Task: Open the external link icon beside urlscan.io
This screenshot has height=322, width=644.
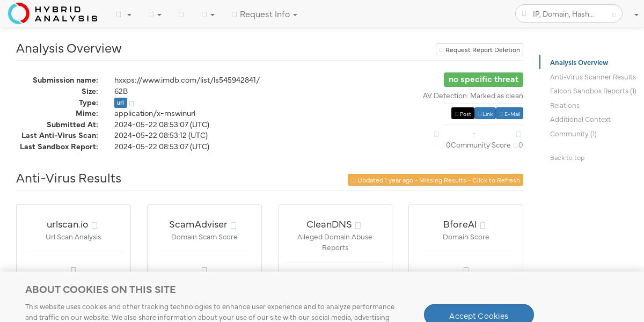Action: coord(94,225)
